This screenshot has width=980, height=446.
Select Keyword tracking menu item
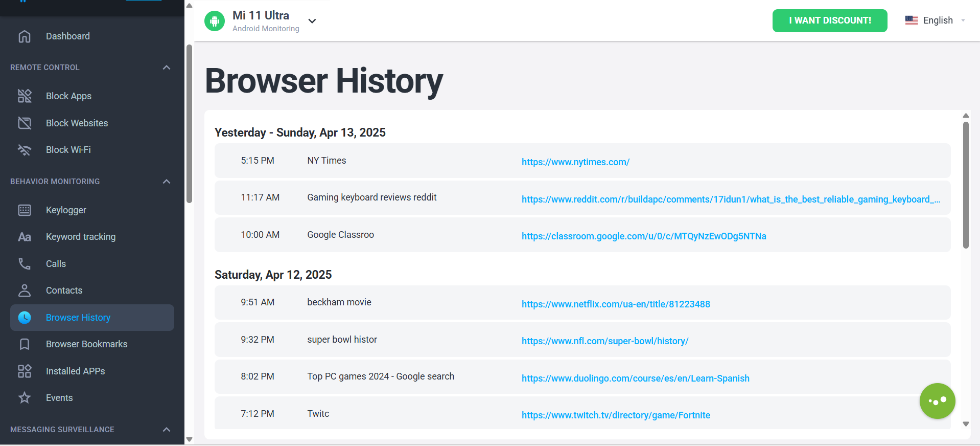[x=81, y=237]
